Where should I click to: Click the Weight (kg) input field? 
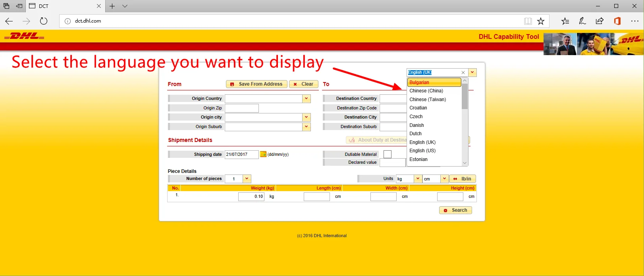click(251, 196)
